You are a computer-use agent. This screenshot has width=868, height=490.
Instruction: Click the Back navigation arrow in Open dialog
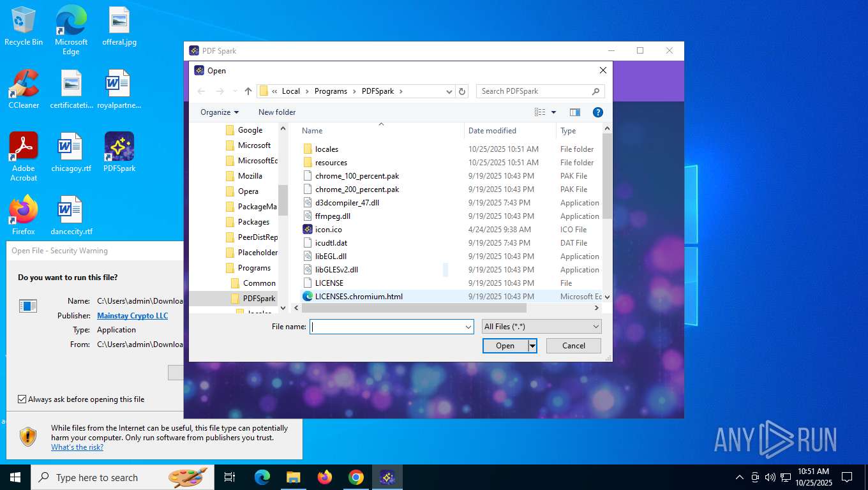[201, 91]
